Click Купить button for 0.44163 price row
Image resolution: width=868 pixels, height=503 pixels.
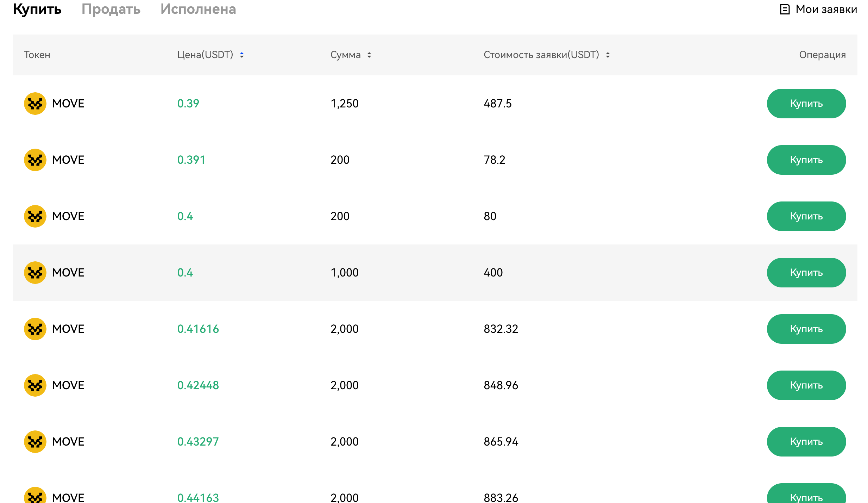pos(806,493)
